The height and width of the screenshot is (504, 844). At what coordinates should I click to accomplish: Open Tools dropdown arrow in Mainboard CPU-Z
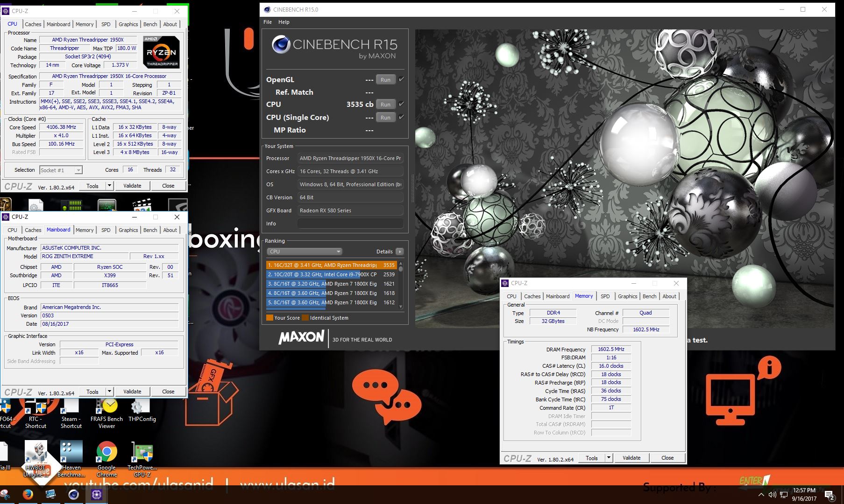(x=109, y=392)
